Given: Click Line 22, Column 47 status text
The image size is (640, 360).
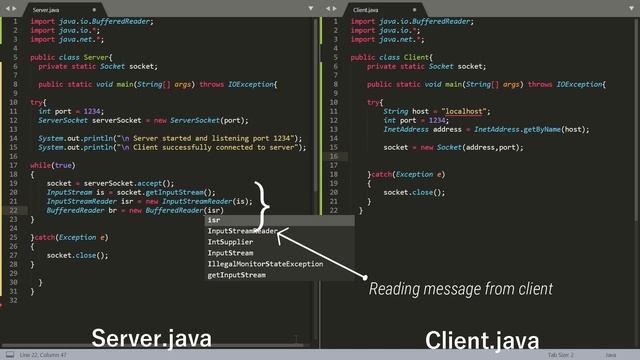Looking at the screenshot, I should pyautogui.click(x=43, y=355).
